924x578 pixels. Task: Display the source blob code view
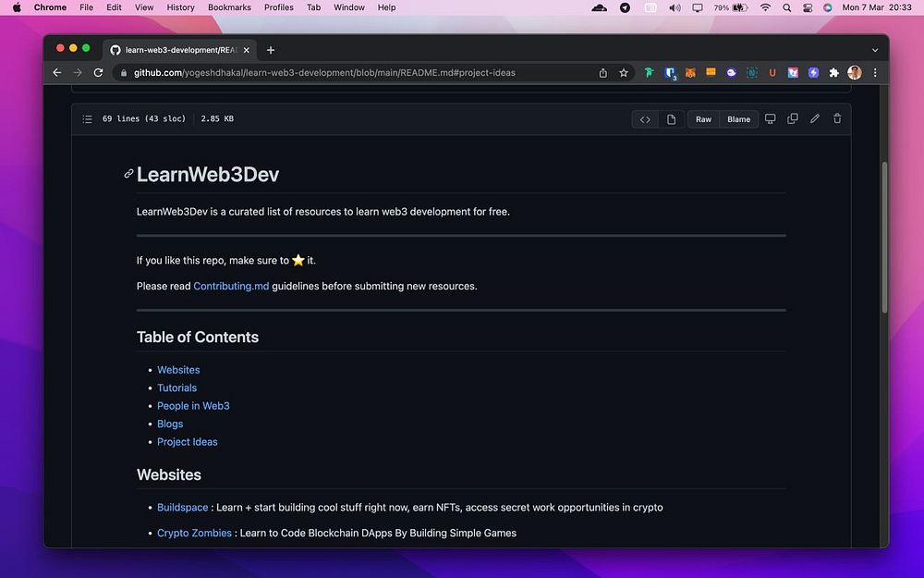pos(645,119)
